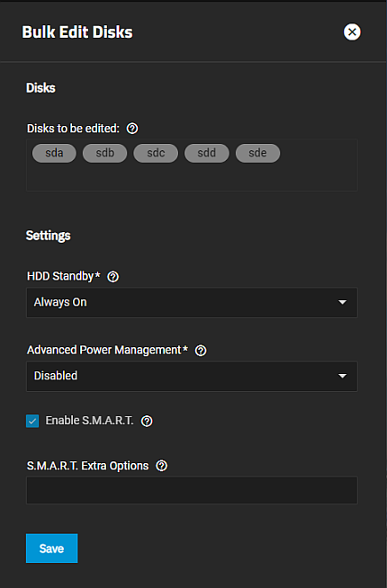Click the S.M.A.R.T. Extra Options input field
This screenshot has width=387, height=588.
(x=192, y=490)
